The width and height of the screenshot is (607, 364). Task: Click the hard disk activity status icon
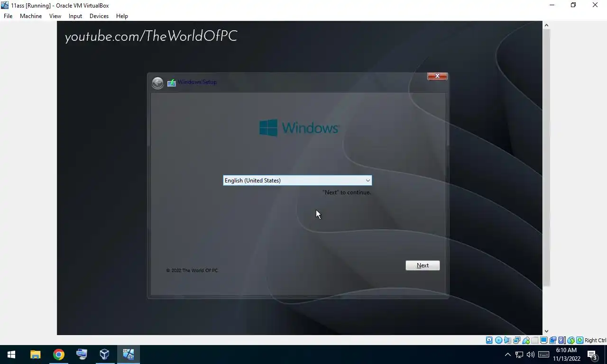(489, 340)
